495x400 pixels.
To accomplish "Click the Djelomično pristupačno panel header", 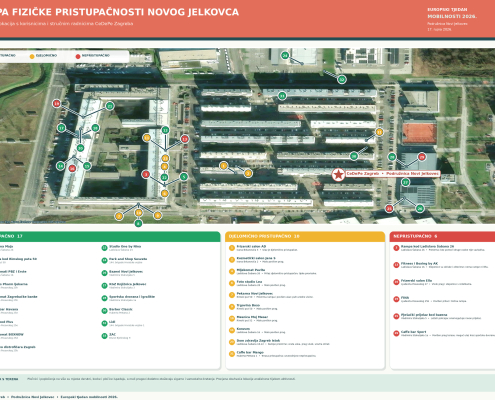I will pyautogui.click(x=305, y=236).
